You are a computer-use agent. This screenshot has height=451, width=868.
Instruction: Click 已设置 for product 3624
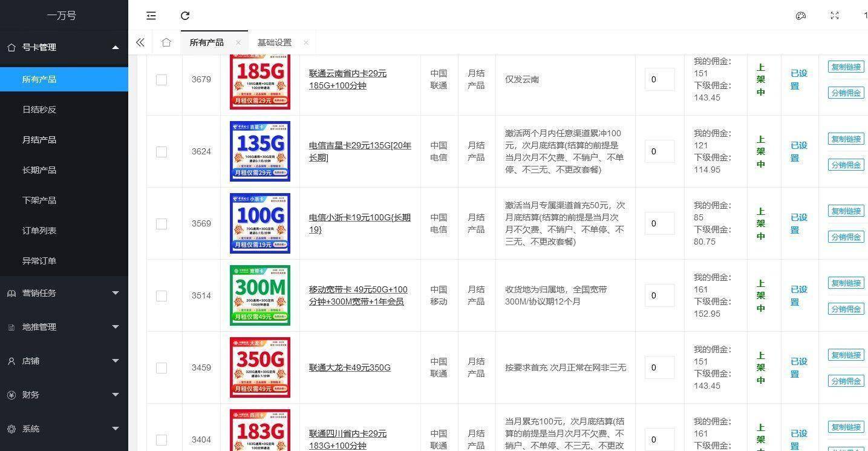[x=799, y=151]
